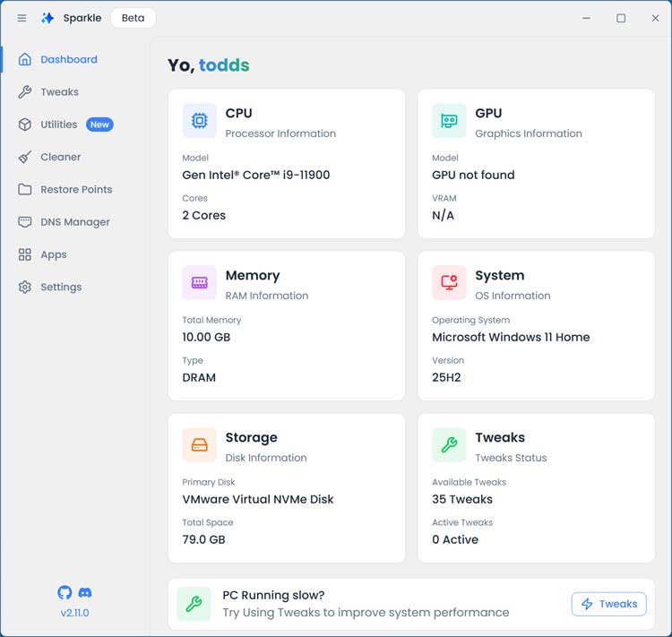The image size is (672, 637).
Task: Navigate to Restore Points
Action: [x=76, y=189]
